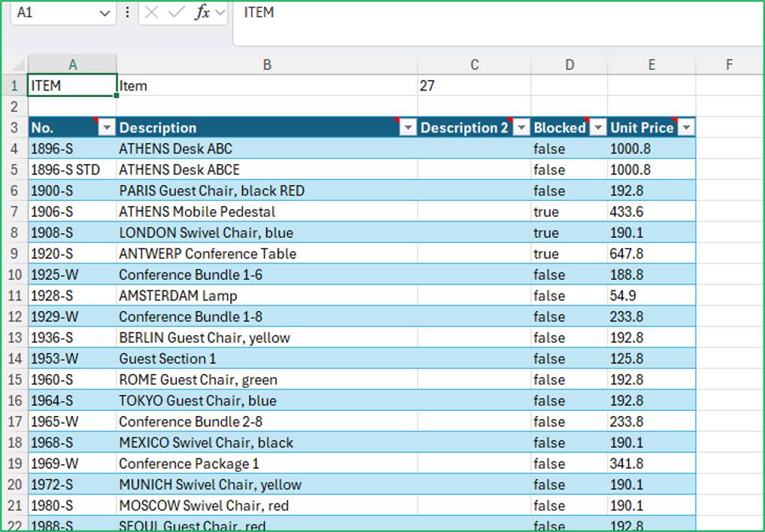Click unit price 125.8 cell
This screenshot has width=765, height=532.
(x=651, y=359)
